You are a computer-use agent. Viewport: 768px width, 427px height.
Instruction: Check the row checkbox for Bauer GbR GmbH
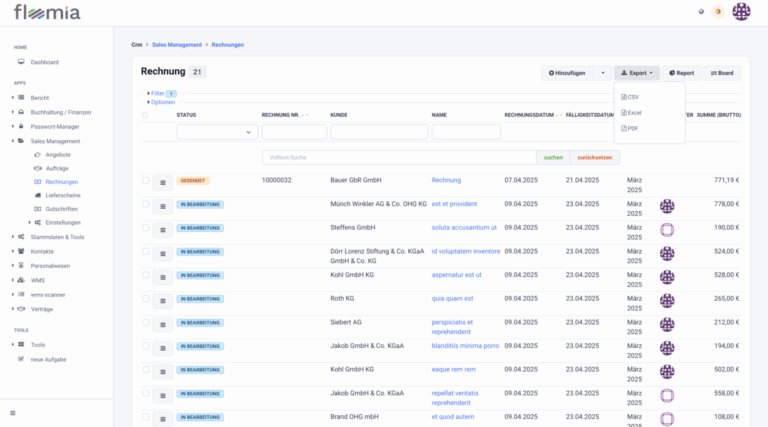146,180
